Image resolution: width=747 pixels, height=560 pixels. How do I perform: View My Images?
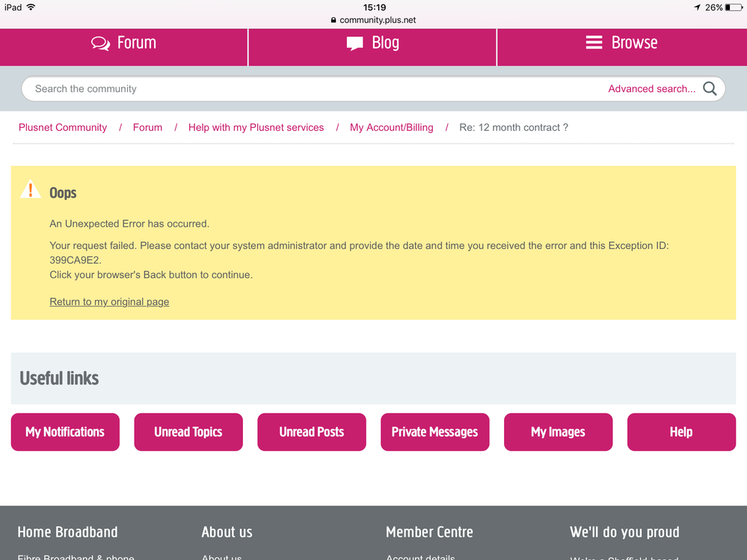558,432
